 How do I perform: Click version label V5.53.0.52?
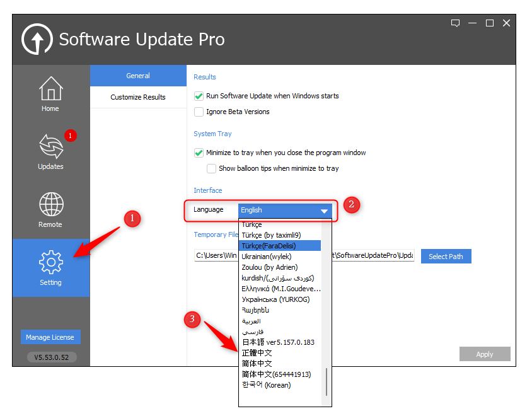click(x=52, y=357)
